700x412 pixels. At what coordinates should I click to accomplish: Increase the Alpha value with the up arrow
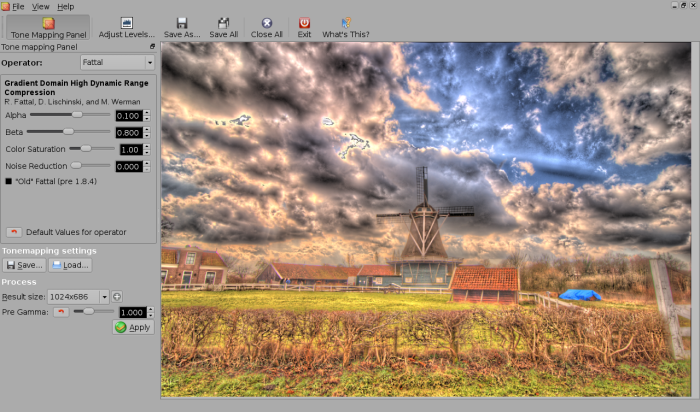click(147, 112)
